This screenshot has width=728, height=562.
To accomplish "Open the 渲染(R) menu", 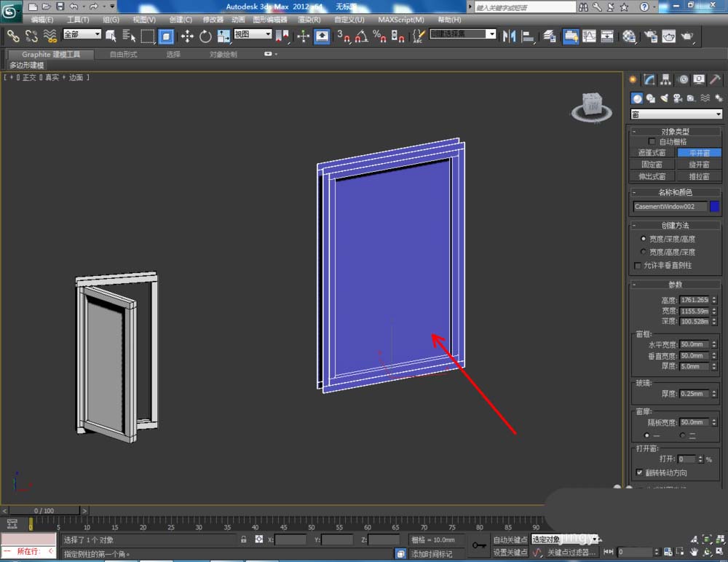I will coord(308,20).
